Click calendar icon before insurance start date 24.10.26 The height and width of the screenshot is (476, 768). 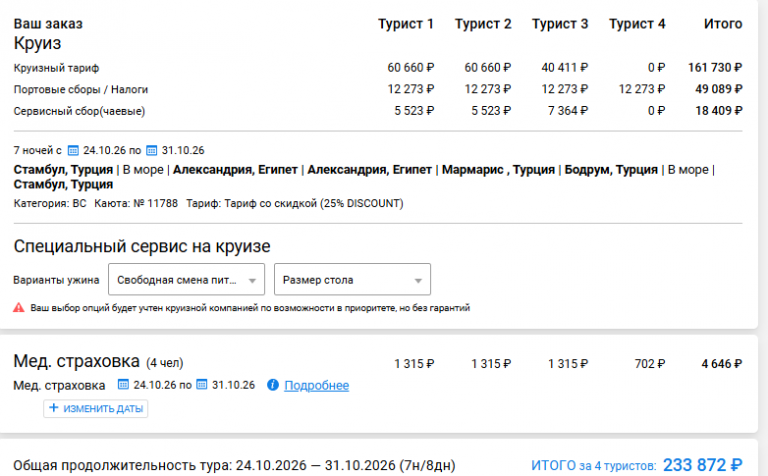[x=123, y=384]
